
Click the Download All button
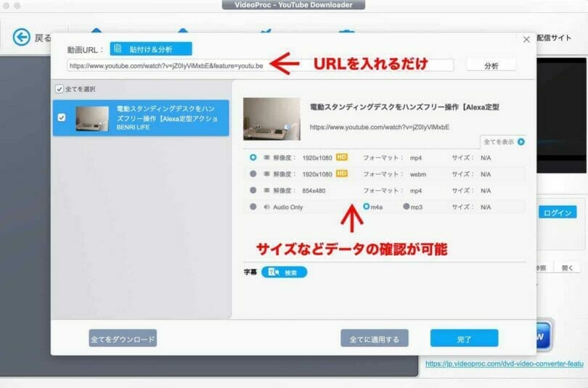pyautogui.click(x=123, y=339)
